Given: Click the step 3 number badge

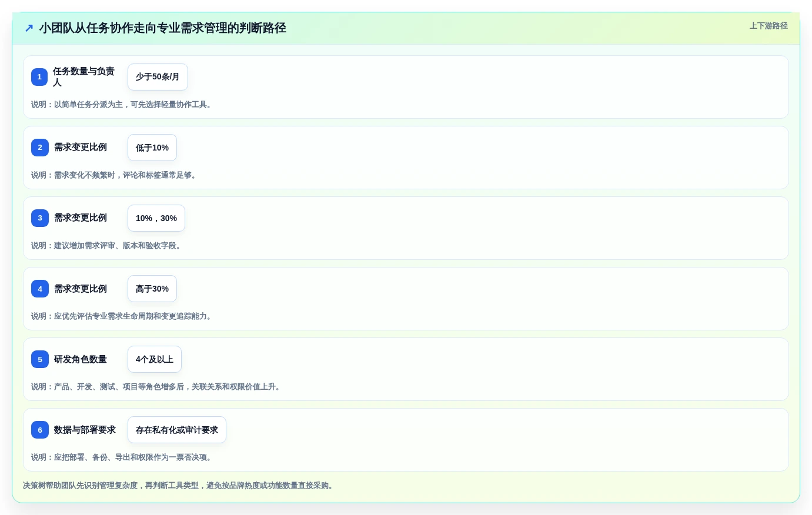Looking at the screenshot, I should [x=40, y=218].
